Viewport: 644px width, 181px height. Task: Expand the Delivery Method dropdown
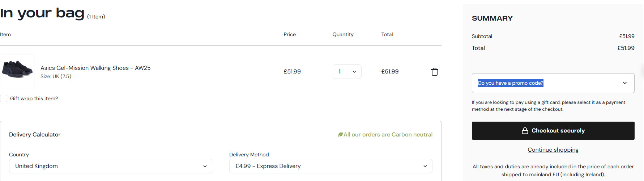click(330, 166)
